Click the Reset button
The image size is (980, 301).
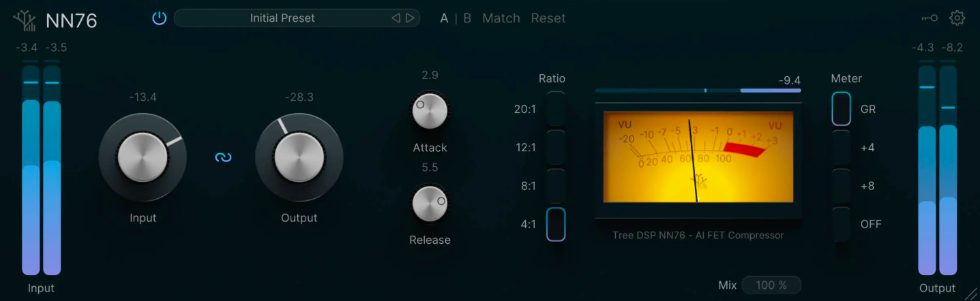pyautogui.click(x=548, y=18)
